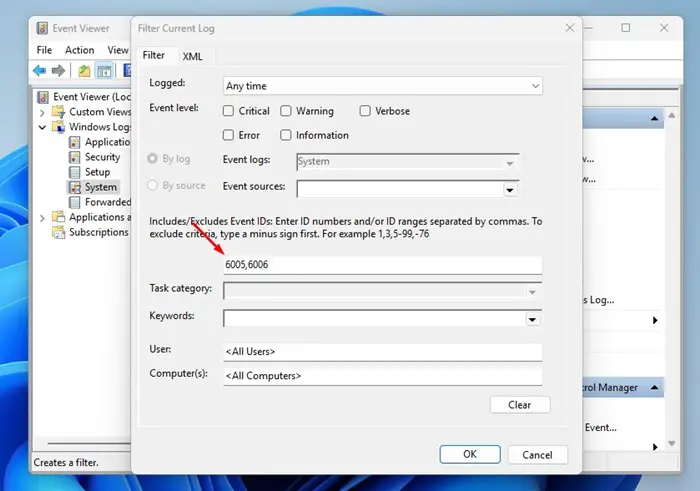Click the Event Viewer title bar icon
Screen dimensions: 700x491
(x=42, y=28)
